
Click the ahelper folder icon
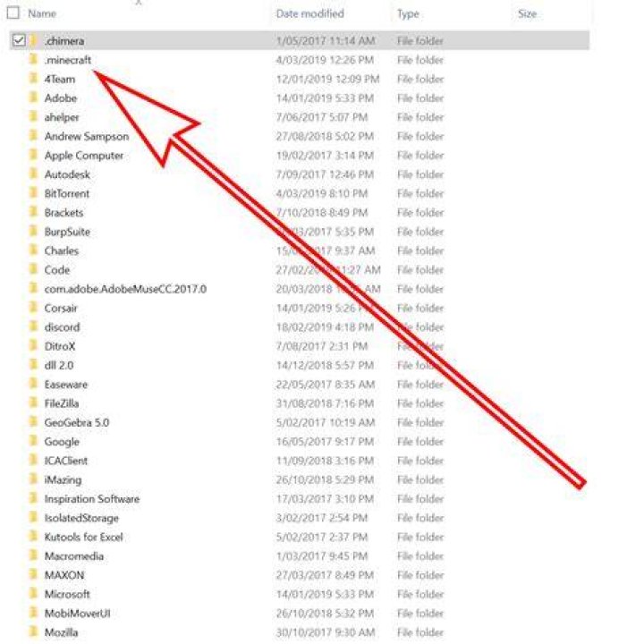pyautogui.click(x=34, y=116)
